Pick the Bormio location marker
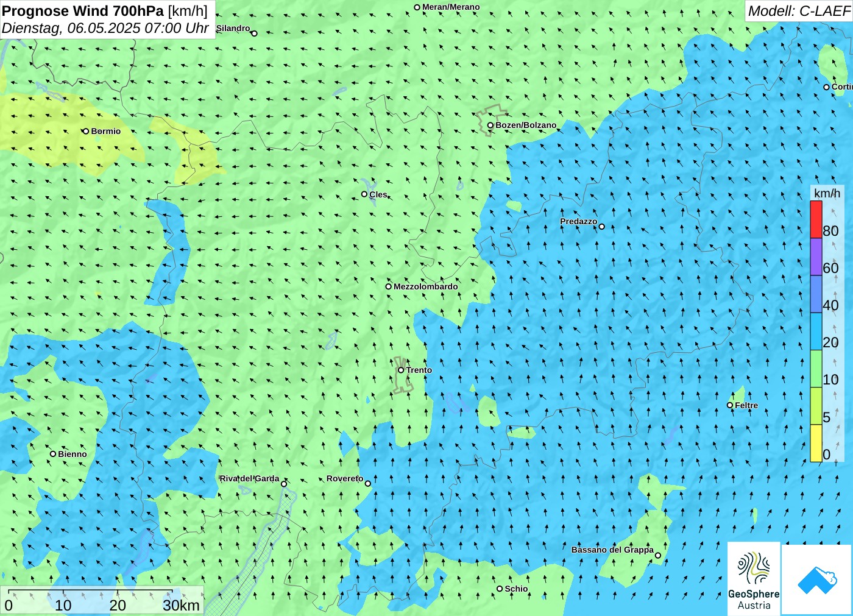This screenshot has width=853, height=616. [86, 131]
